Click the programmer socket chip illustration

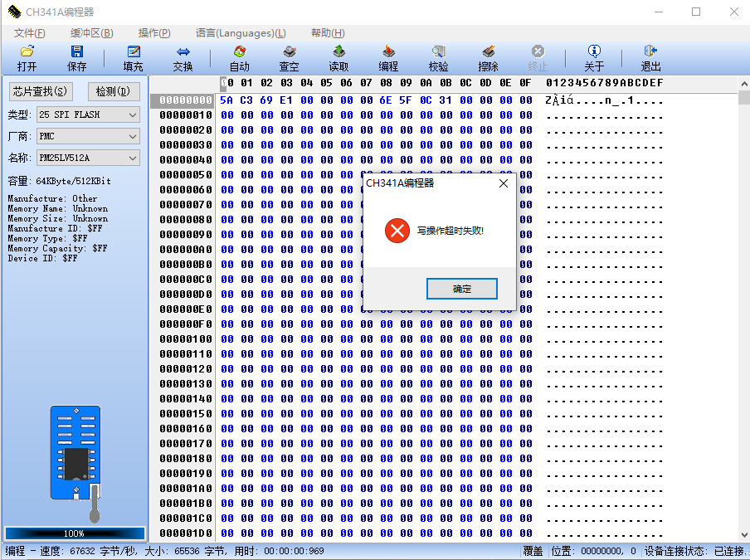tap(76, 463)
